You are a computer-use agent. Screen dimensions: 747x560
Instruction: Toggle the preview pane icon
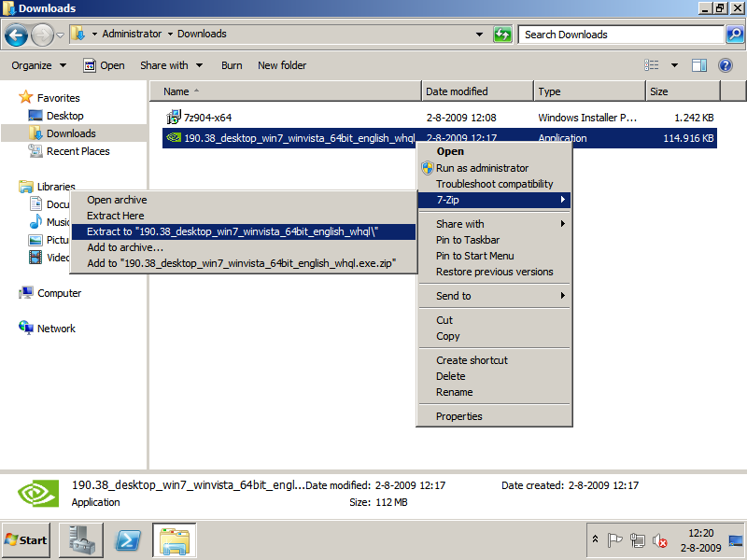[698, 65]
